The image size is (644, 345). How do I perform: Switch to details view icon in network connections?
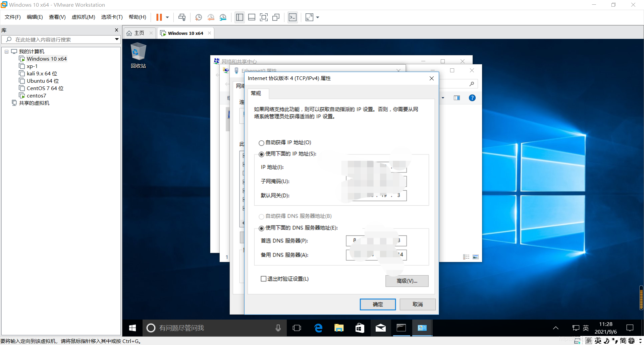coord(466,257)
